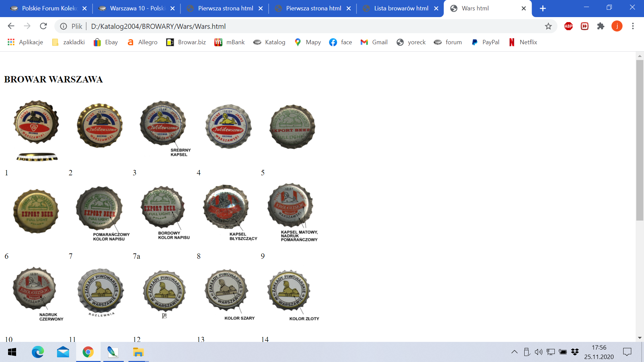644x362 pixels.
Task: Open the Mail app in the taskbar
Action: pos(63,352)
